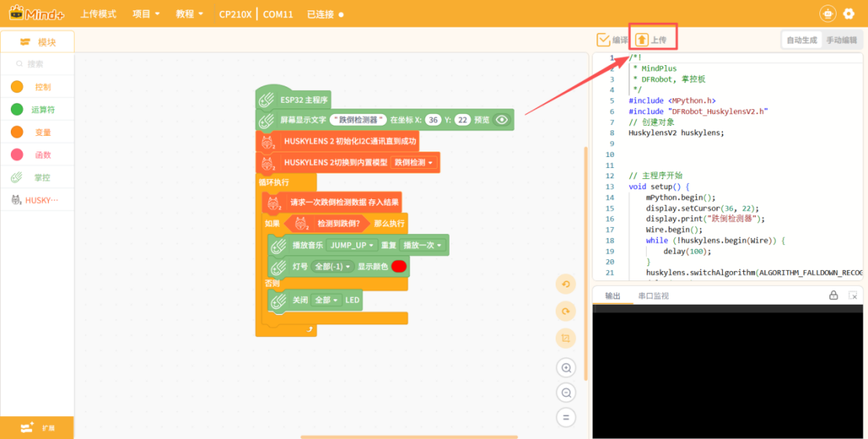This screenshot has height=439, width=868.
Task: Zoom in on the block workspace
Action: tap(565, 367)
